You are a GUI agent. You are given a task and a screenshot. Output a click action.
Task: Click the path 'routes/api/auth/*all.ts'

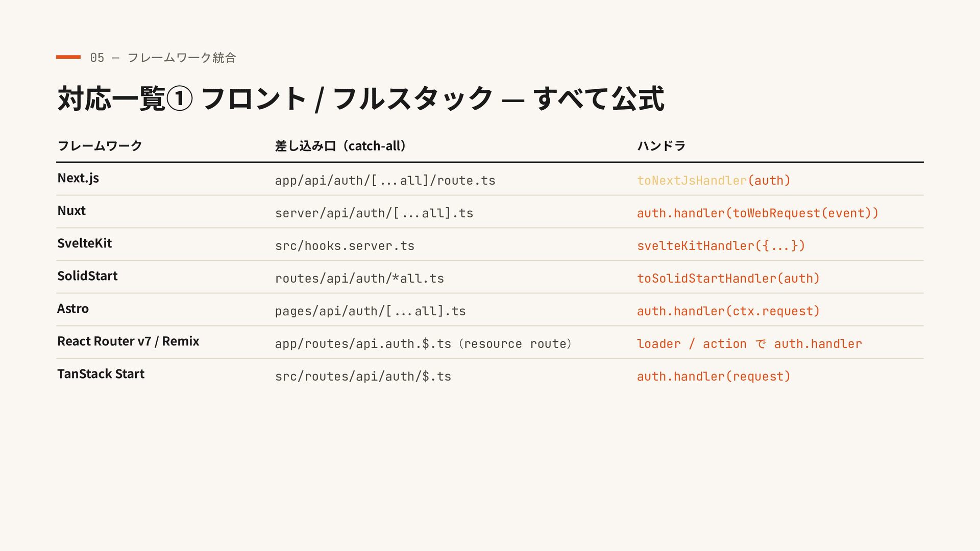pos(359,279)
